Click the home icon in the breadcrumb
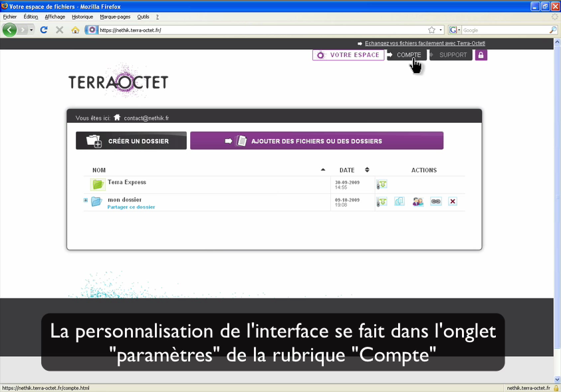561x392 pixels. [x=117, y=118]
